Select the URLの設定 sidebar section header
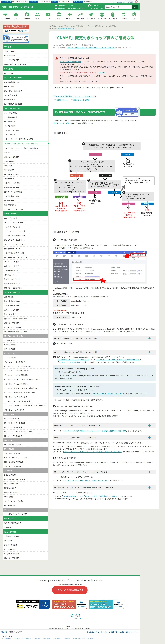This screenshot has width=165, height=644. coord(25,69)
